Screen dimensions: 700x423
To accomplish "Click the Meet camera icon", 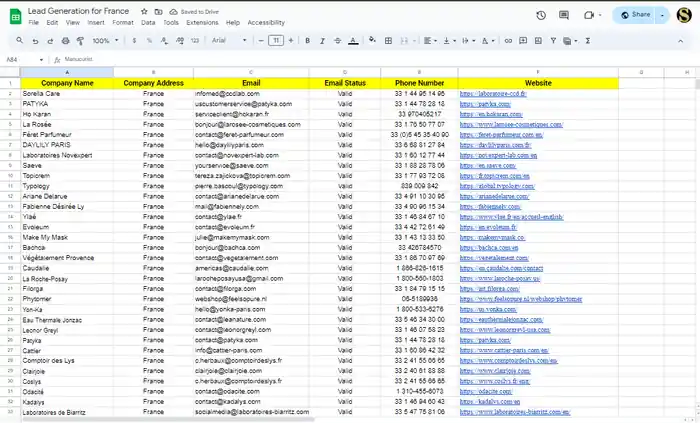I will coord(589,15).
